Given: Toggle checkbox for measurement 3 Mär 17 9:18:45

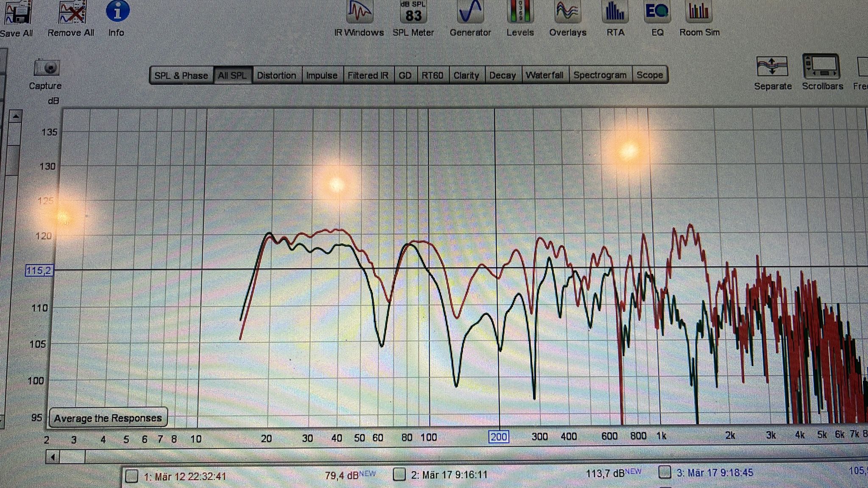Looking at the screenshot, I should click(665, 472).
